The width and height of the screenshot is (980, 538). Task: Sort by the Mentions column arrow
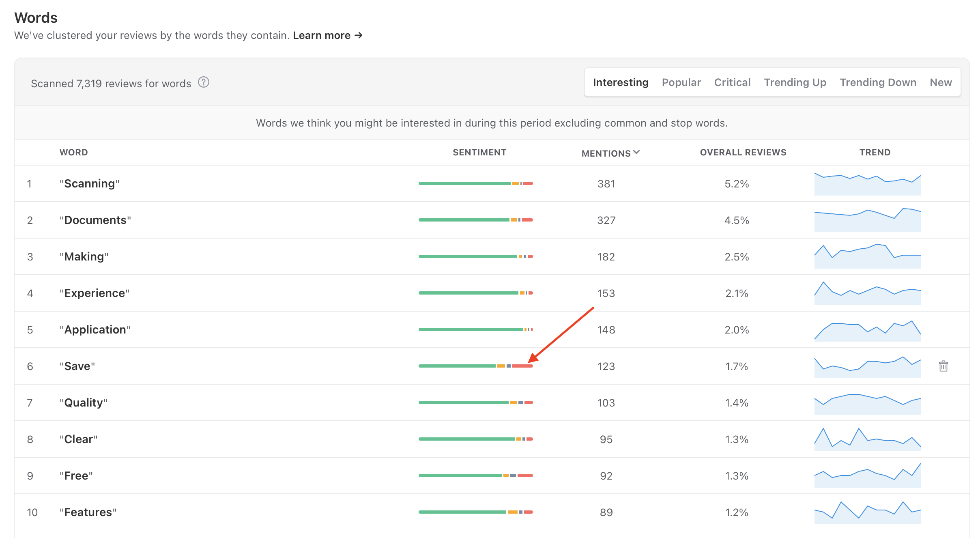pos(636,152)
